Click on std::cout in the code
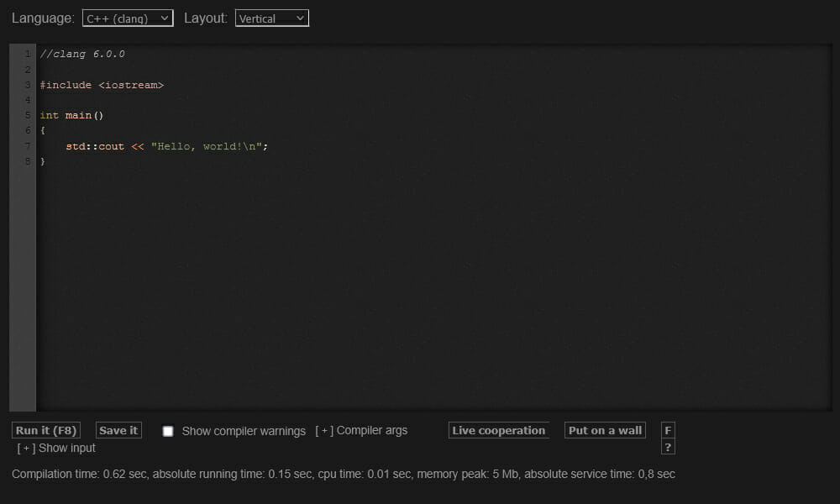Image resolution: width=840 pixels, height=504 pixels. coord(95,146)
